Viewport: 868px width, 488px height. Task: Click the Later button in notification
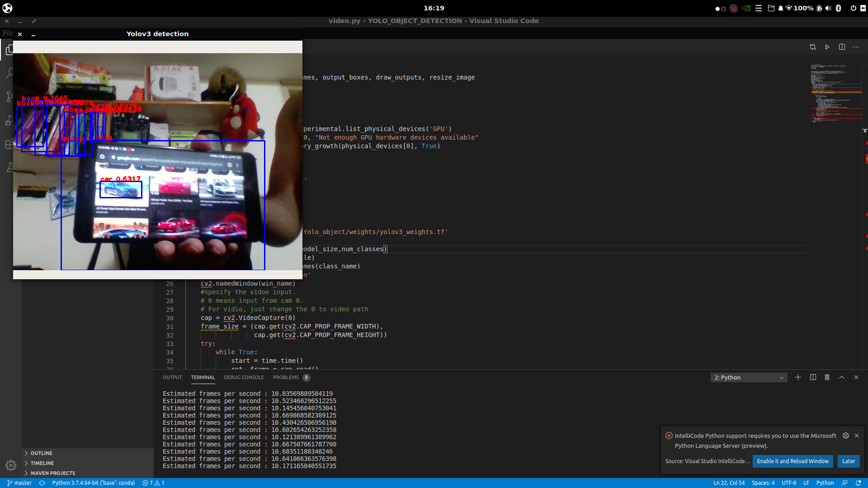pos(848,461)
